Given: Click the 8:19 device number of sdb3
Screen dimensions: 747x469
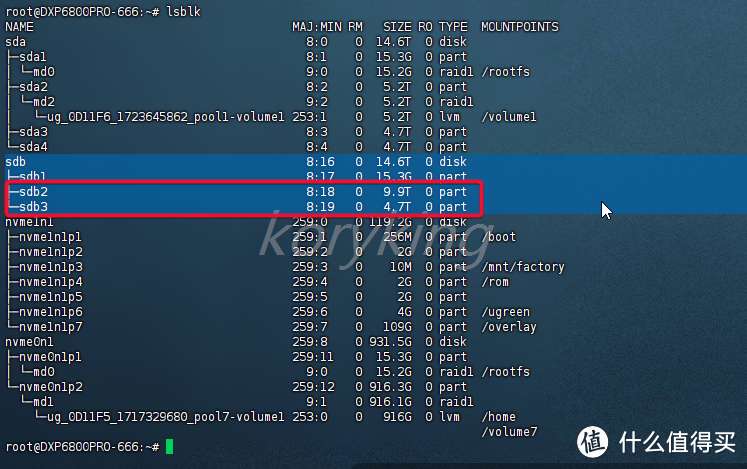Looking at the screenshot, I should pyautogui.click(x=320, y=207).
